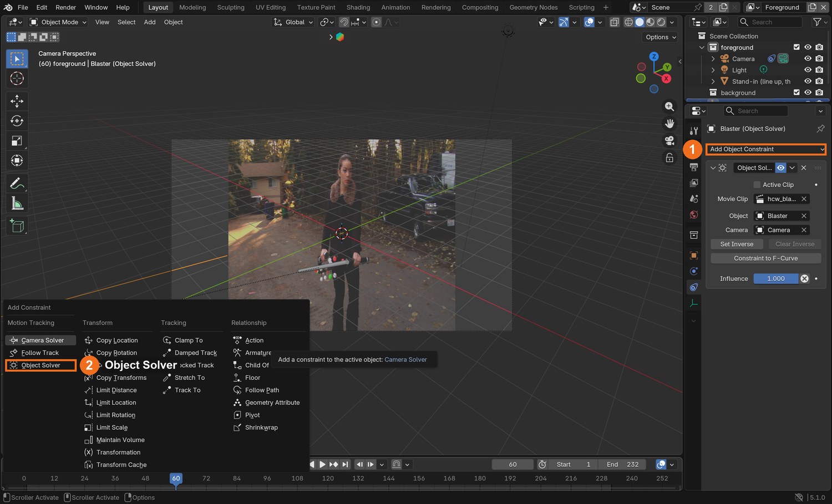Open the Options dropdown in viewport
The image size is (832, 504).
point(661,37)
